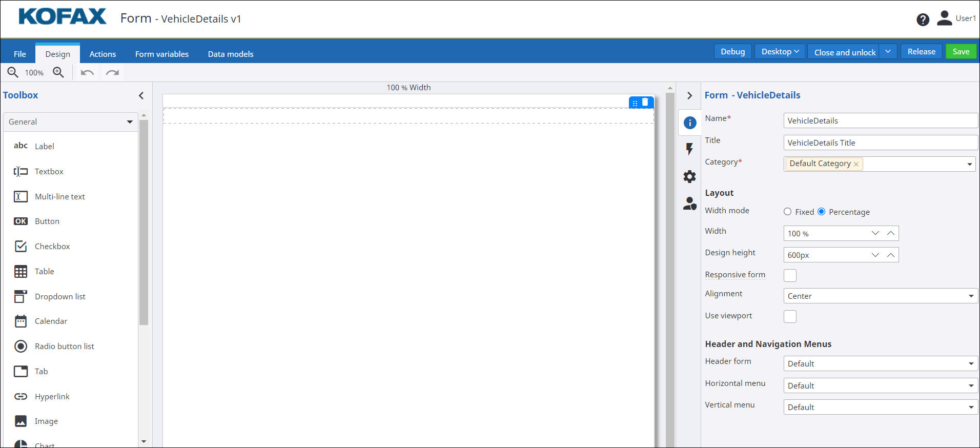Open the user access permissions panel
The image size is (980, 448).
[689, 203]
